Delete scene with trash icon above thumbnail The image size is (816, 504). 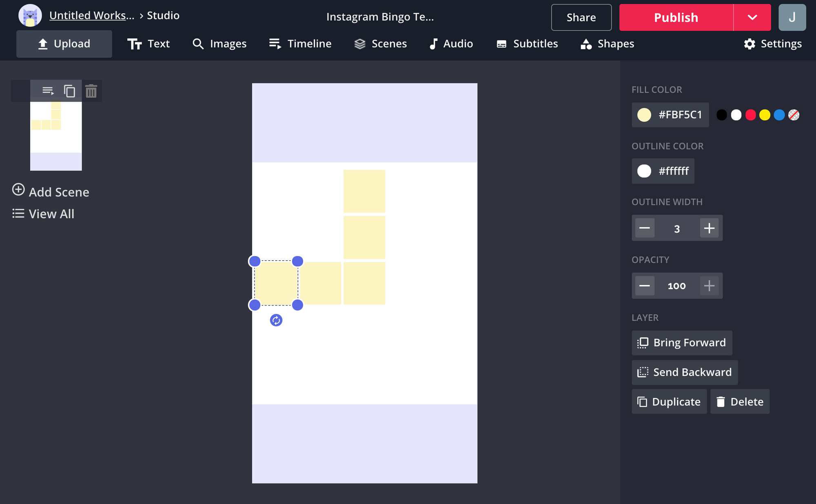(x=91, y=91)
